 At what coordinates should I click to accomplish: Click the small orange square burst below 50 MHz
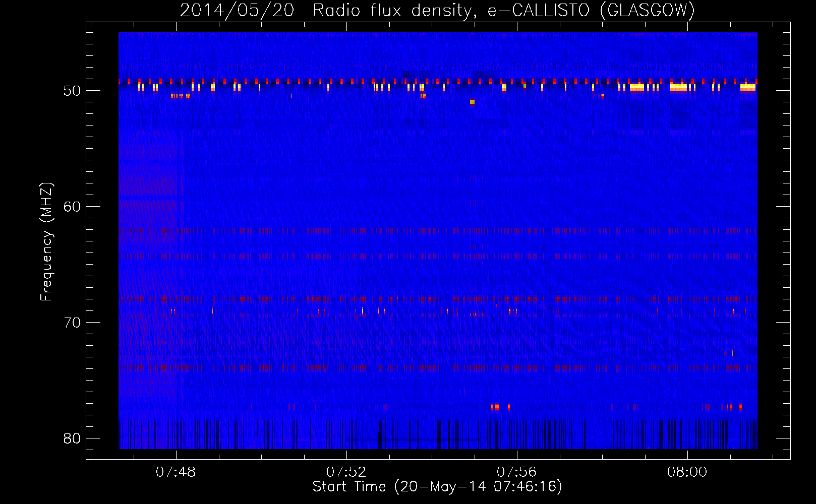472,102
